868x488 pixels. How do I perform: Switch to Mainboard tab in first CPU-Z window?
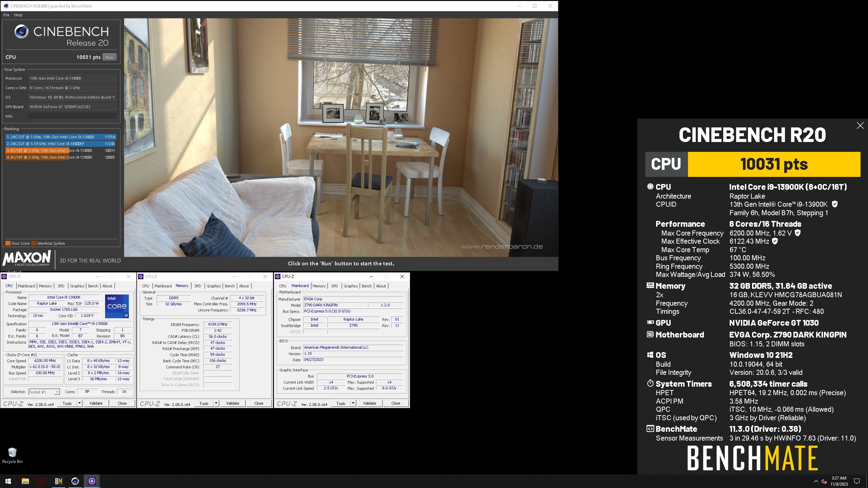tap(26, 286)
